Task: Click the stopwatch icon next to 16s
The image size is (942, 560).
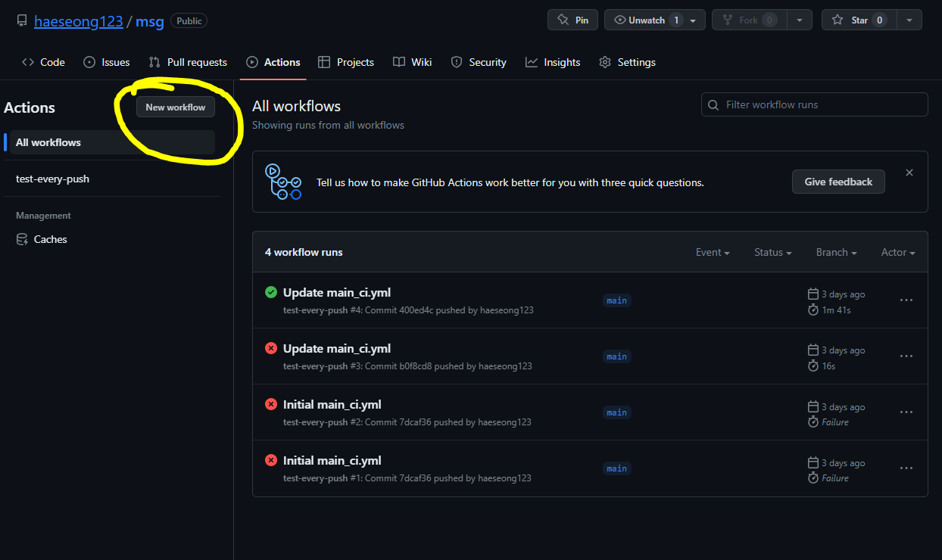Action: tap(813, 366)
